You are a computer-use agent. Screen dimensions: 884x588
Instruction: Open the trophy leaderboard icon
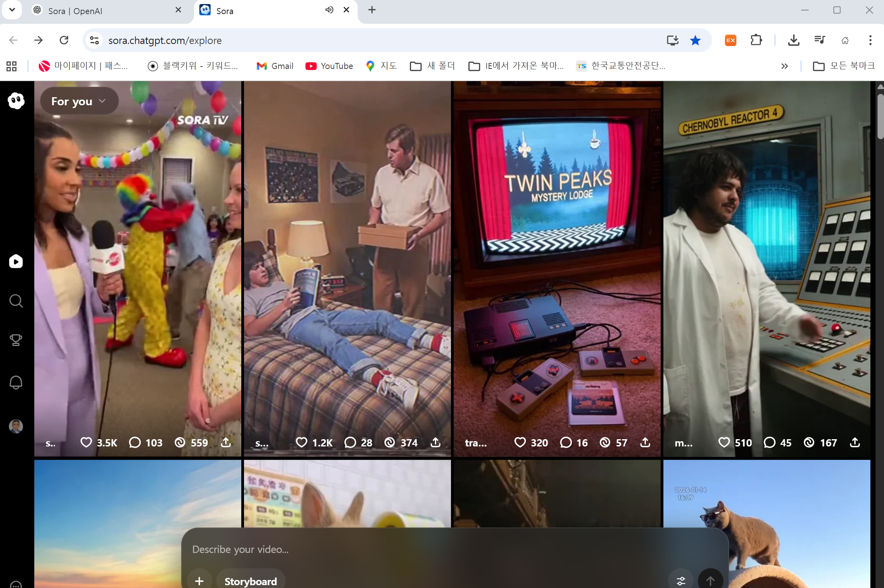tap(16, 340)
